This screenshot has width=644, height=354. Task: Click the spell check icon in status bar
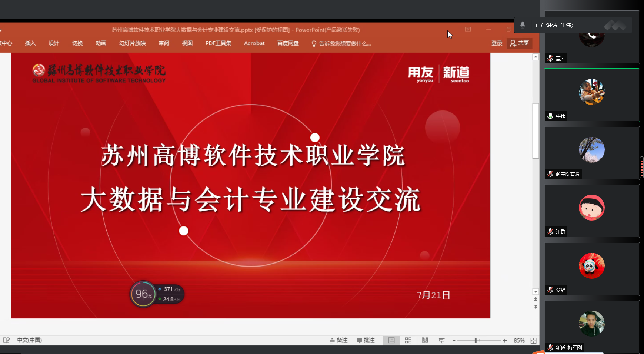(6, 340)
